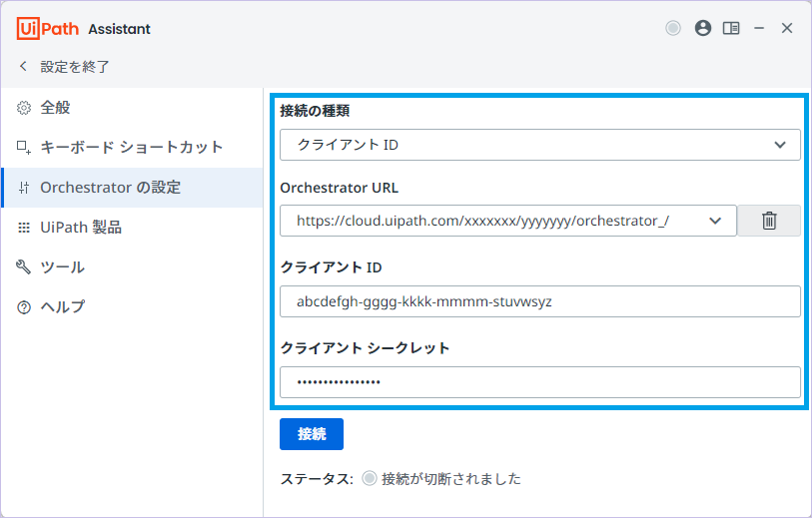Close the Assistant window
This screenshot has height=518, width=812.
(787, 28)
